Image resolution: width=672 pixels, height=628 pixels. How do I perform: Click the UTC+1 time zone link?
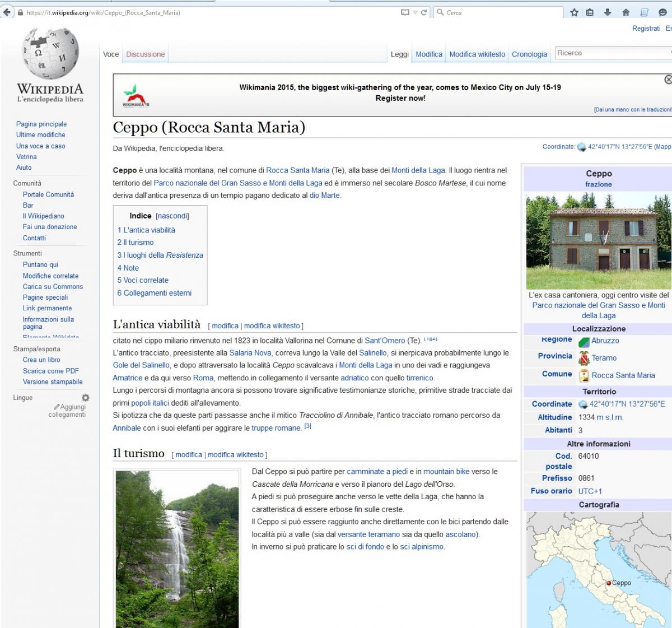(590, 491)
